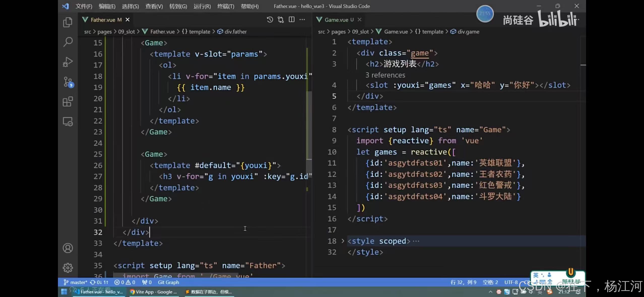Viewport: 644px width, 297px height.
Task: Open Git Graph from status bar
Action: click(x=168, y=282)
